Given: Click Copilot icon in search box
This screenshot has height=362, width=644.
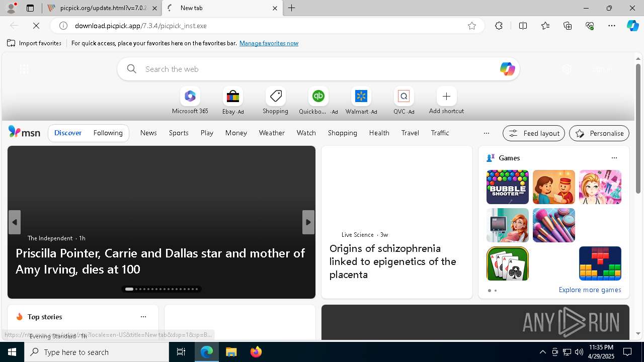Looking at the screenshot, I should pos(507,69).
